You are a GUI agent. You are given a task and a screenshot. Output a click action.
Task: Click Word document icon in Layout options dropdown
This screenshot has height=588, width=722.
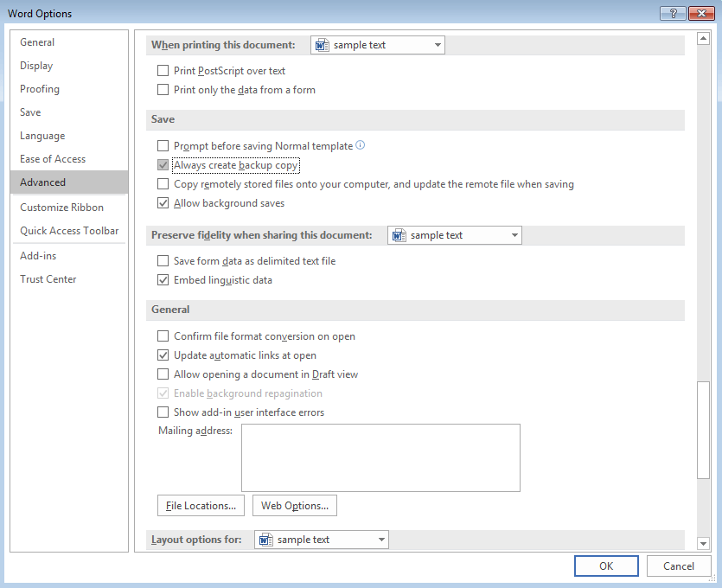tap(265, 540)
